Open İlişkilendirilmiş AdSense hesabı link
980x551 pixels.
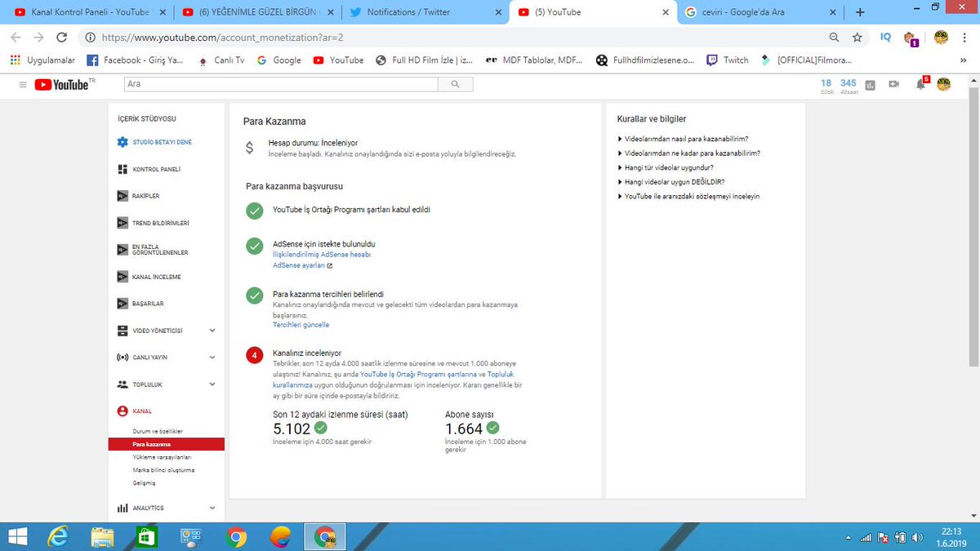(322, 255)
